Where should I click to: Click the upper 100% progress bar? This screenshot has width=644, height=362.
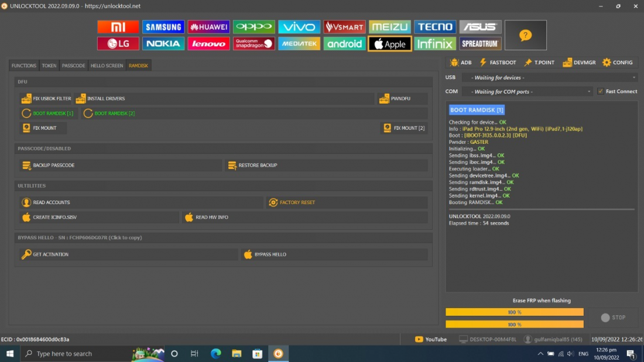coord(514,312)
